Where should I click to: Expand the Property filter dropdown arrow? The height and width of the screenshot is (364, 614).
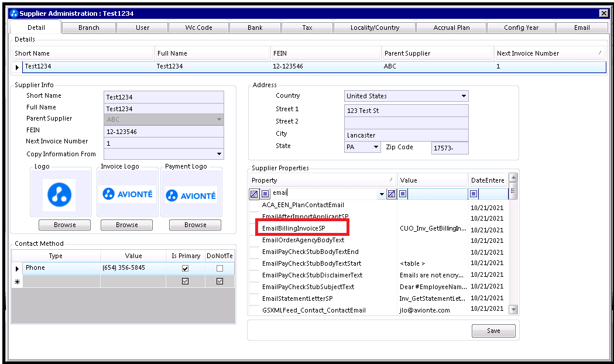coord(382,194)
